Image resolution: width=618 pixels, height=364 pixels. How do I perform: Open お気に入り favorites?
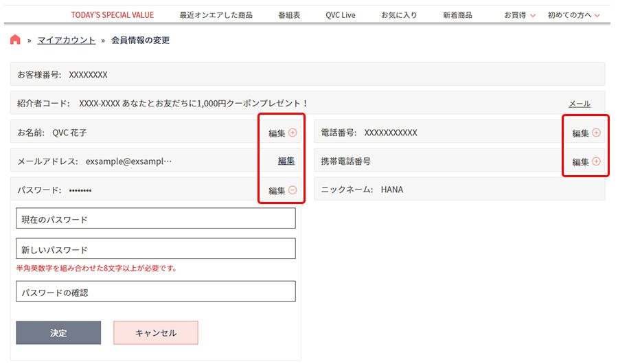coord(399,14)
